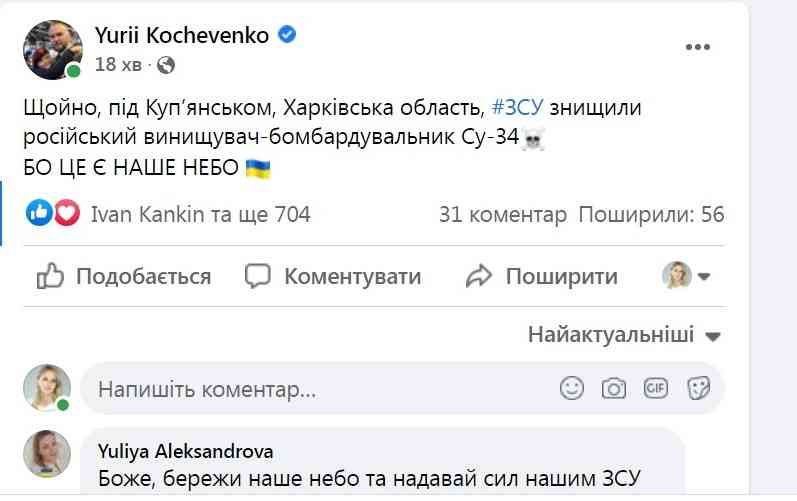Image resolution: width=797 pixels, height=501 pixels.
Task: Open Yurii Kochevenko's profile link
Action: (181, 36)
